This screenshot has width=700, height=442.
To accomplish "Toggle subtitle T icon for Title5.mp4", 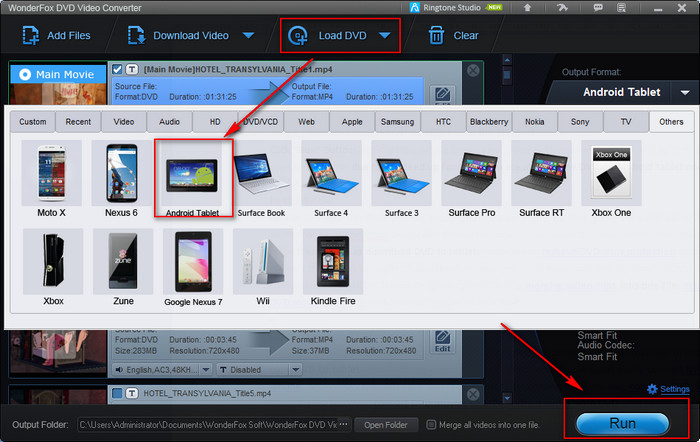I will (x=132, y=393).
